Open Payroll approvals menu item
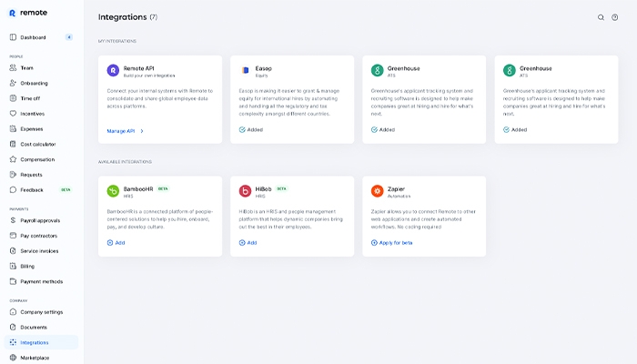 41,220
